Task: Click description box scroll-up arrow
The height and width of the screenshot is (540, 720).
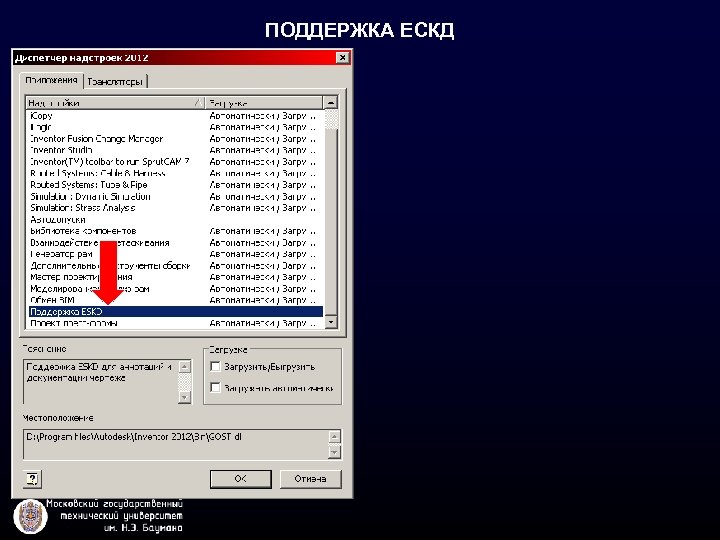Action: pos(184,366)
